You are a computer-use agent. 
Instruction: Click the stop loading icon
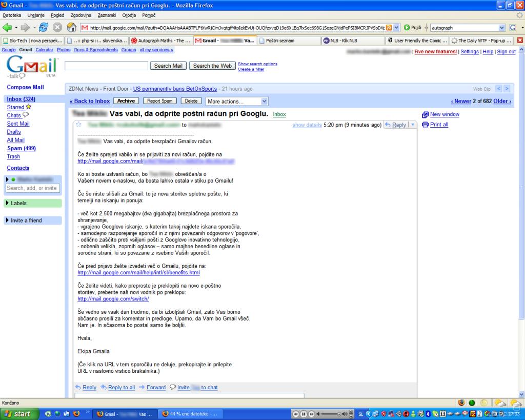58,27
